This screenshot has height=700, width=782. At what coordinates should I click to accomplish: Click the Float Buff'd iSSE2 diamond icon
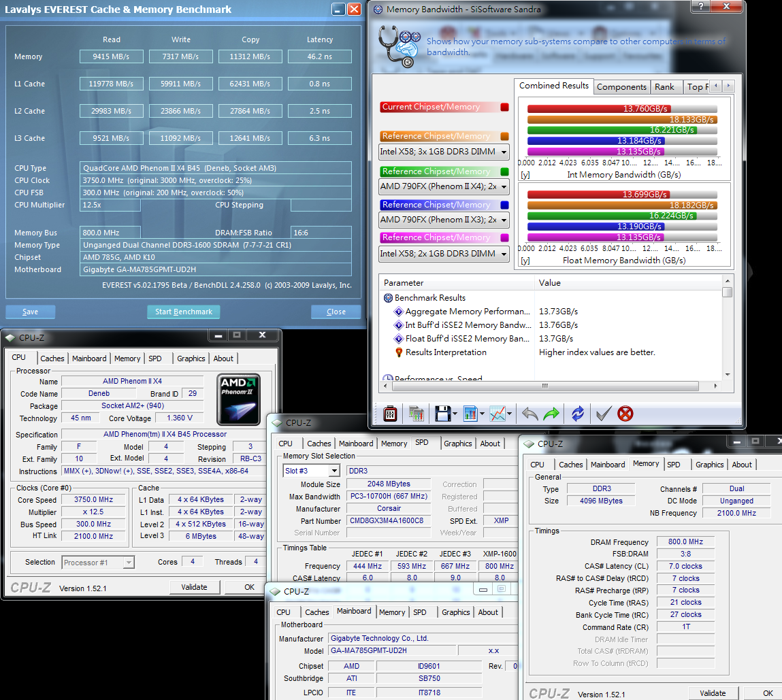[398, 339]
